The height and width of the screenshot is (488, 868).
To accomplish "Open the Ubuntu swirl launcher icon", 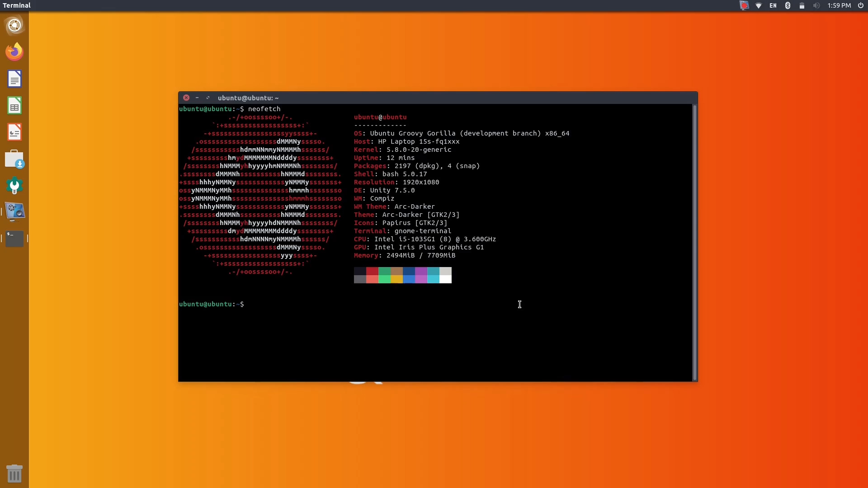I will pyautogui.click(x=14, y=26).
